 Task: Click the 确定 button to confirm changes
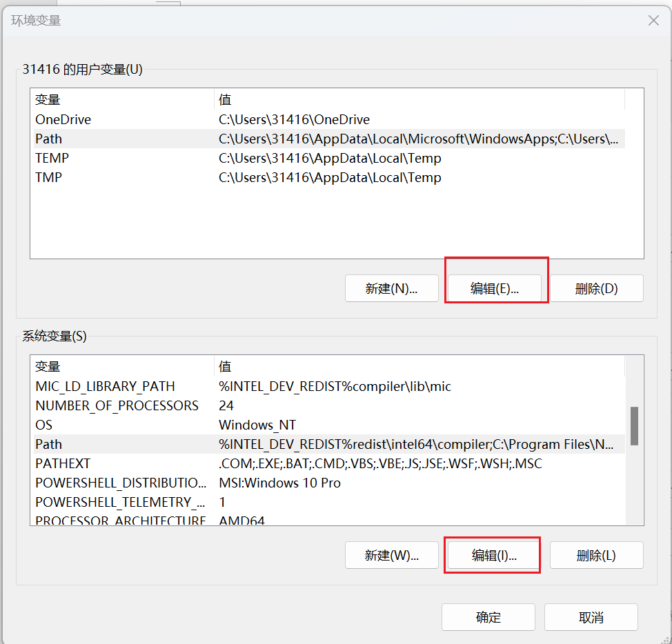pyautogui.click(x=488, y=616)
